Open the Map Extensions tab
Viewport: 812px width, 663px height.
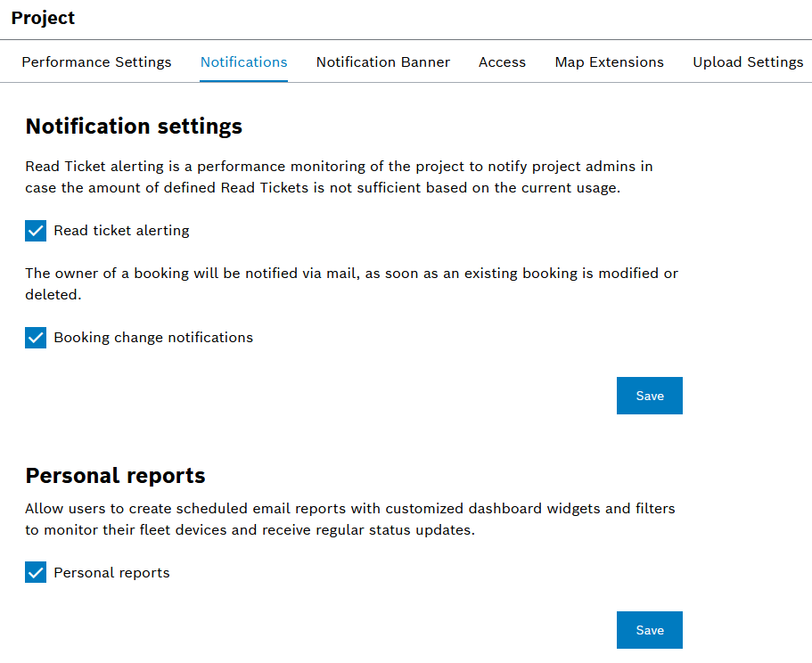click(609, 62)
